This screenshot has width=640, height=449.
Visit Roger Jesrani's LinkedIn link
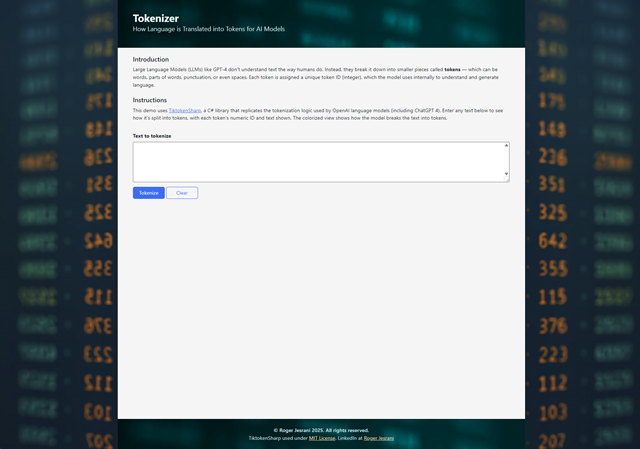[x=378, y=438]
